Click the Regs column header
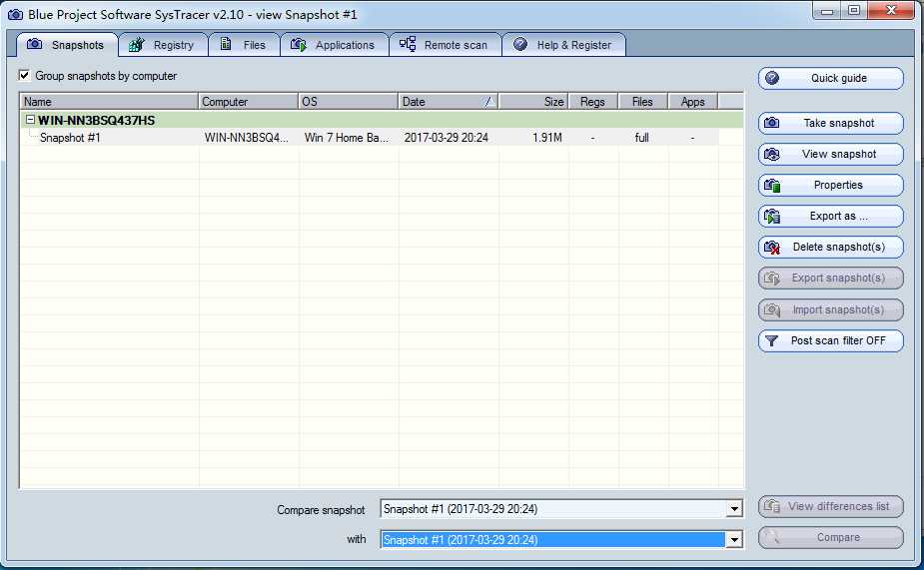924x570 pixels. [593, 101]
